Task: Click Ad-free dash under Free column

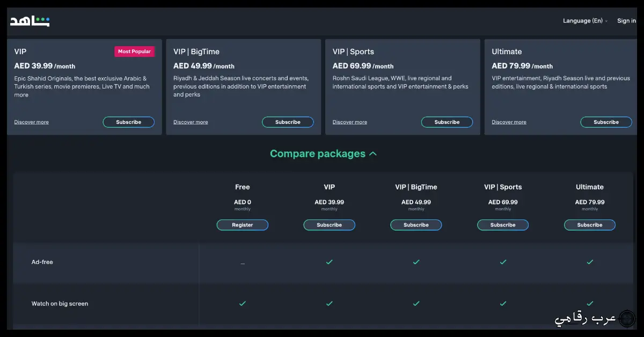Action: [242, 263]
